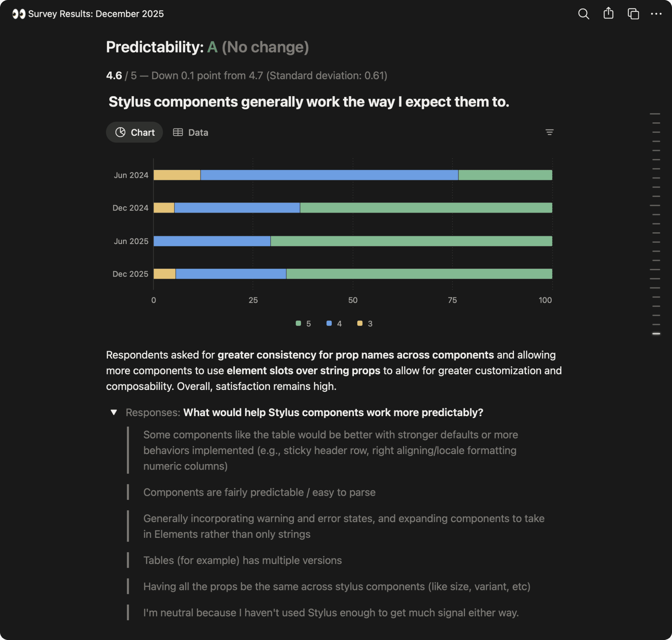Open the search icon in top bar
Viewport: 672px width, 640px height.
(x=583, y=14)
